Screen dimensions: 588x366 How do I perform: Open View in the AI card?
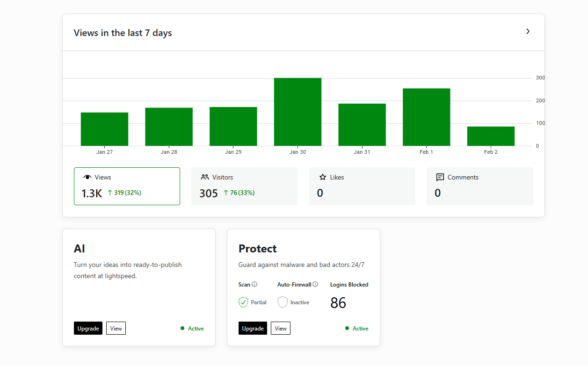coord(116,328)
